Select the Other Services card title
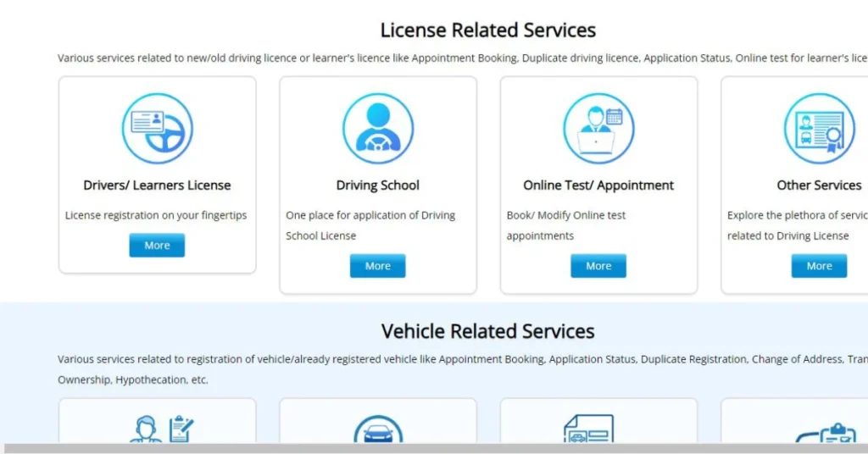The height and width of the screenshot is (454, 868). click(x=819, y=185)
